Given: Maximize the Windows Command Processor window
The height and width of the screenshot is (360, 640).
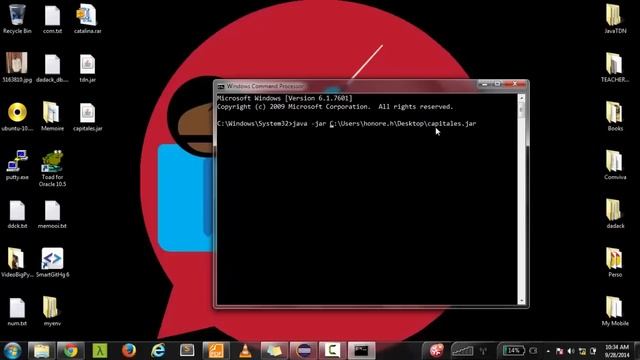Looking at the screenshot, I should click(x=498, y=84).
